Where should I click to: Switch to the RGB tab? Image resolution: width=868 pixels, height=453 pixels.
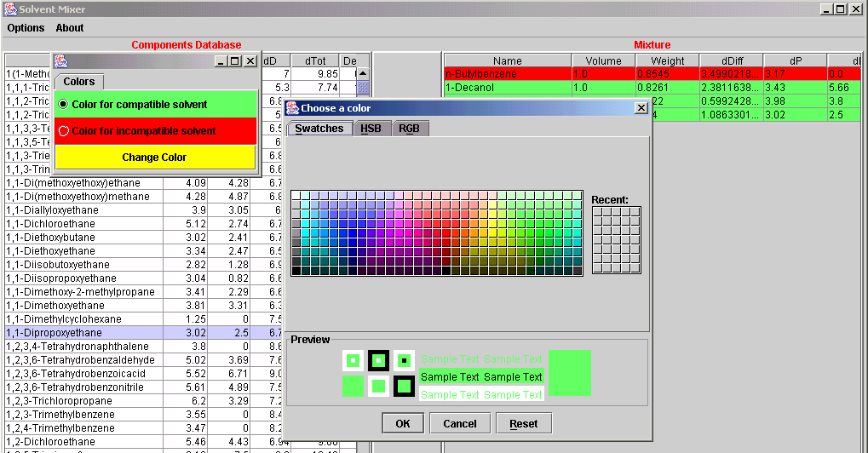(x=409, y=129)
